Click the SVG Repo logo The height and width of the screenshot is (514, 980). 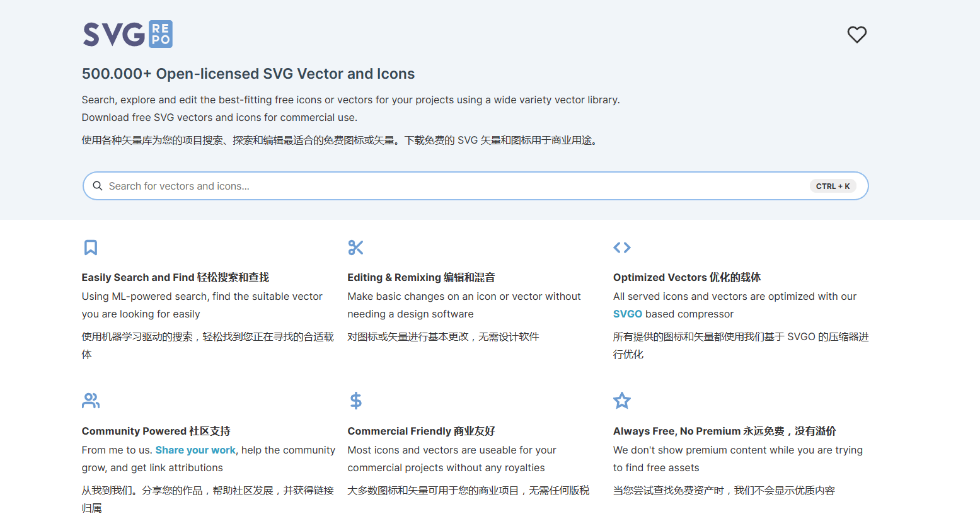(128, 35)
